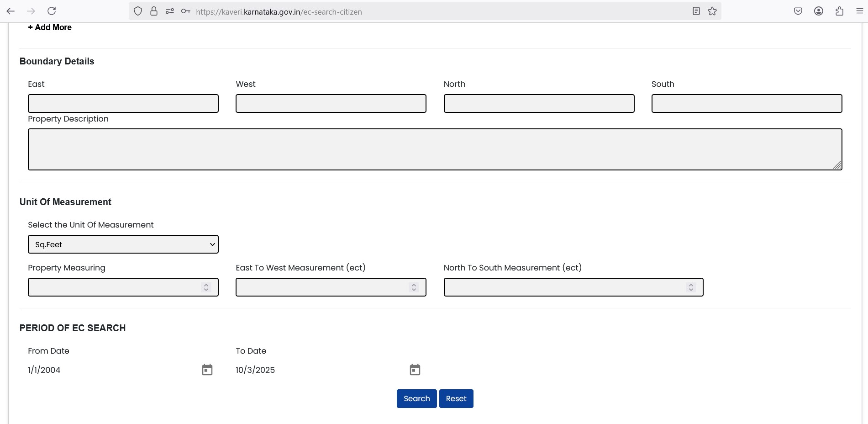The width and height of the screenshot is (868, 424).
Task: Focus the West boundary field
Action: coord(331,103)
